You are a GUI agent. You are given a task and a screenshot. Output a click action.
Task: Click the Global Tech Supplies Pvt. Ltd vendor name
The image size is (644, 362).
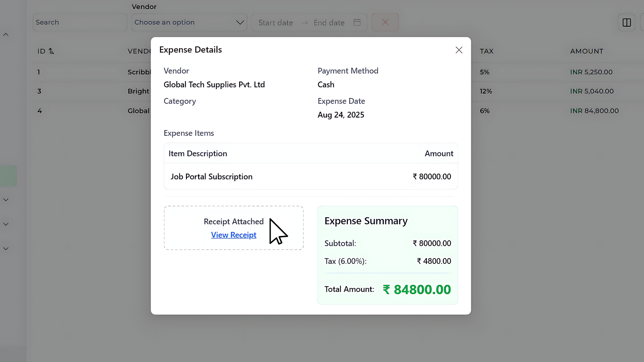click(x=214, y=84)
